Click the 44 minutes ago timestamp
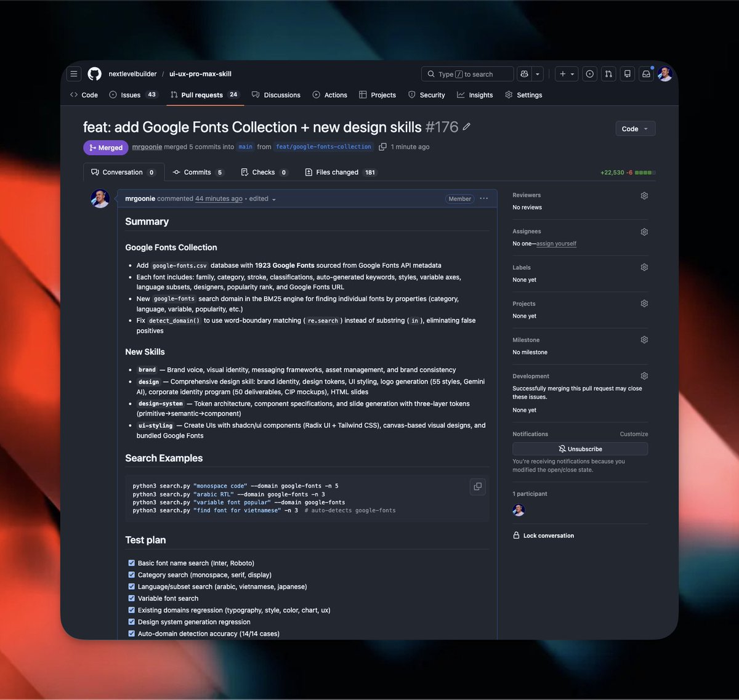739x700 pixels. [219, 198]
